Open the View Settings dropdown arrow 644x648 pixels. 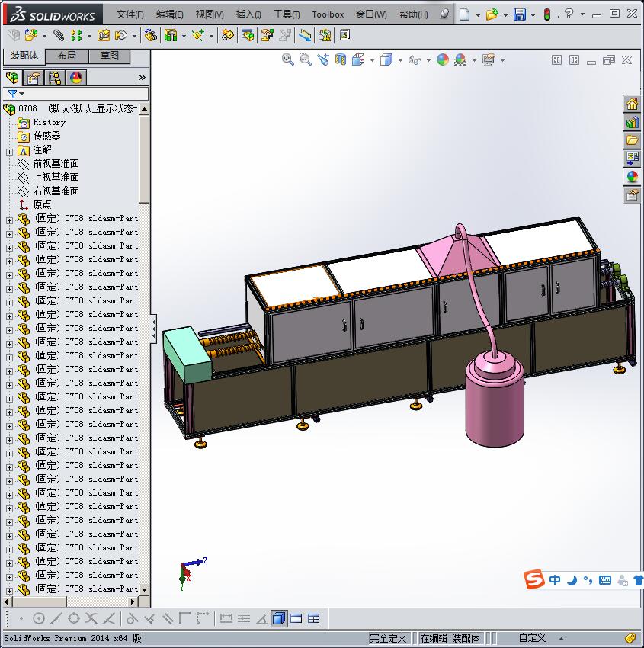click(502, 60)
